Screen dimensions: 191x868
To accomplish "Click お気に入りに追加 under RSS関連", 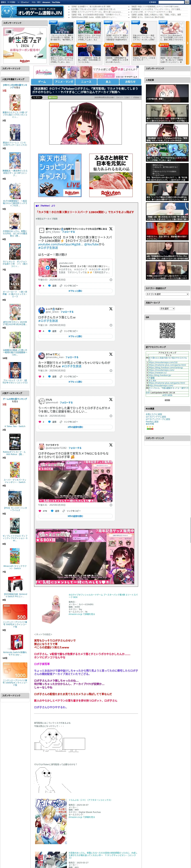I will (154, 414).
